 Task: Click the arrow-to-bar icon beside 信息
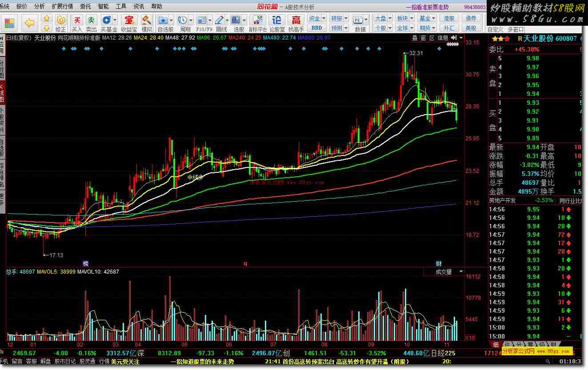click(454, 38)
